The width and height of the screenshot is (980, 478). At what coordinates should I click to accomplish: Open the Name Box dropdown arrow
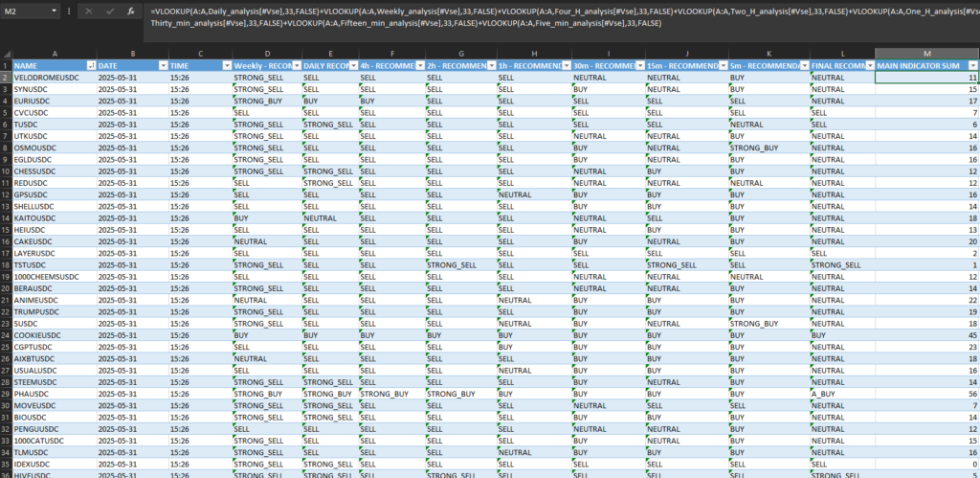(x=55, y=11)
